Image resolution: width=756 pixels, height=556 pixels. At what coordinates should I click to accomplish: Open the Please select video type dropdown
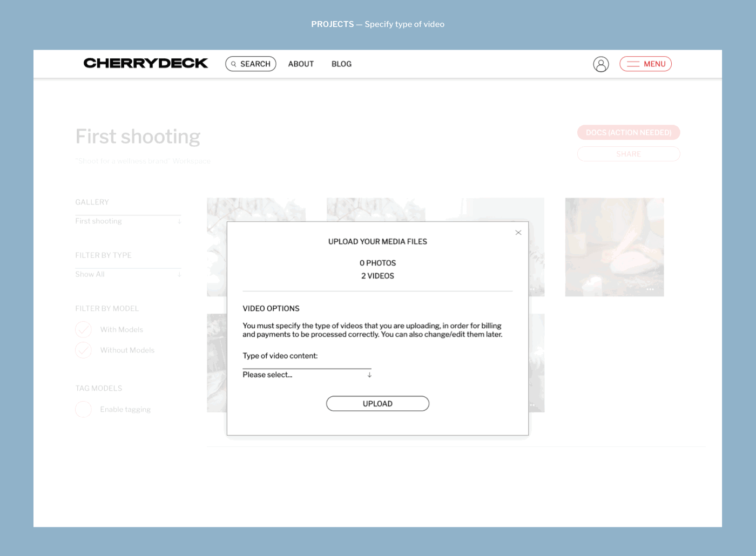coord(306,375)
